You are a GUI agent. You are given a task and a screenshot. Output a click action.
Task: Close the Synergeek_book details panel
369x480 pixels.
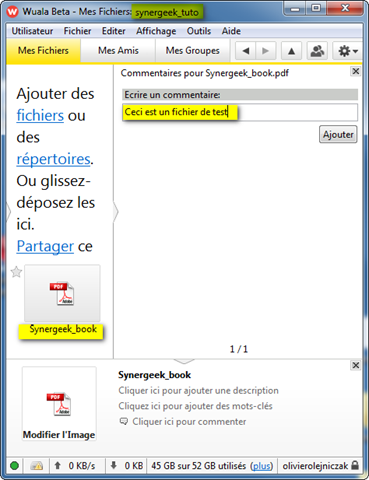[356, 365]
